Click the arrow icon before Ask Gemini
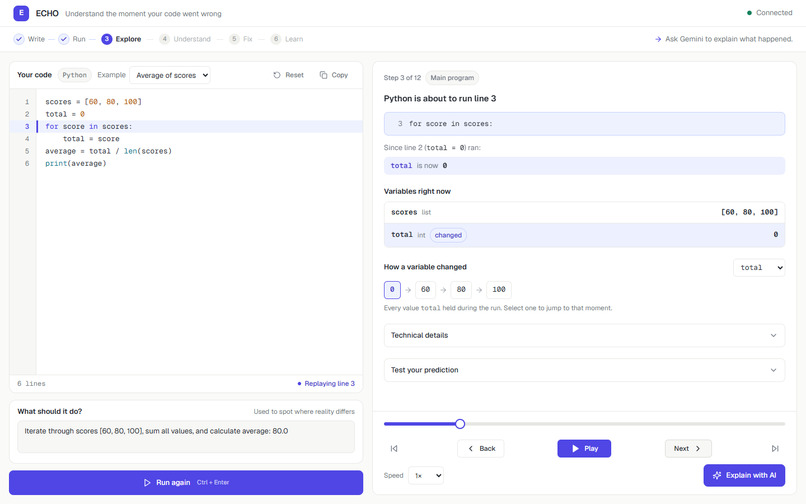Viewport: 806px width, 504px height. [658, 39]
